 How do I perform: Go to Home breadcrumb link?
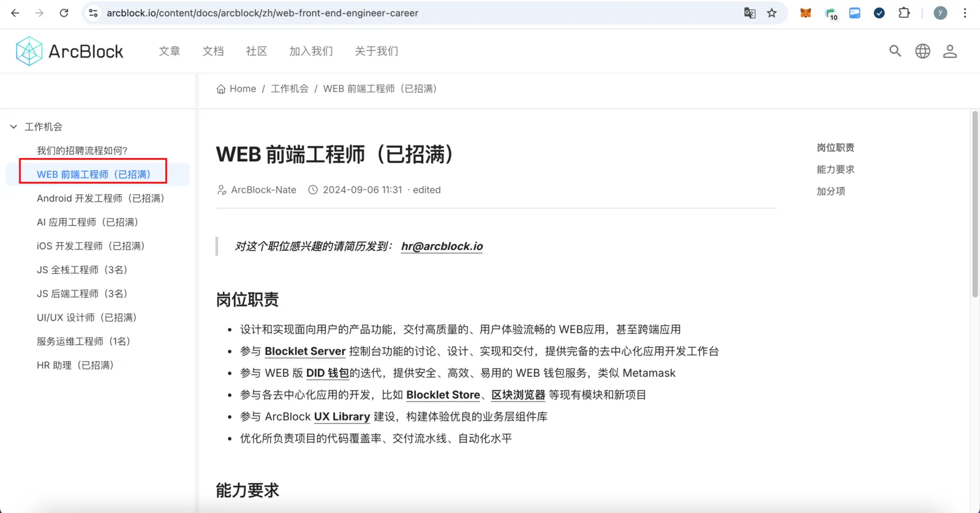243,89
